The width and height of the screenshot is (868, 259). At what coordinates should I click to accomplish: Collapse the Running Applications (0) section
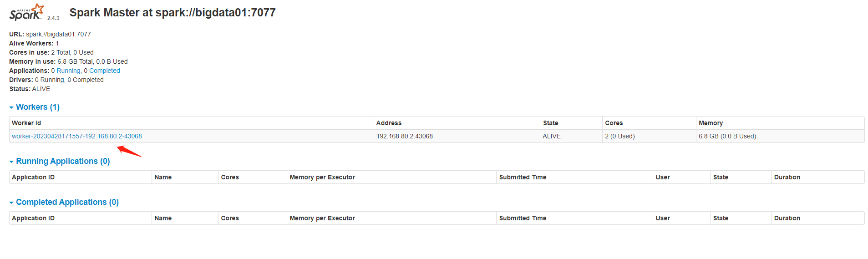(60, 161)
